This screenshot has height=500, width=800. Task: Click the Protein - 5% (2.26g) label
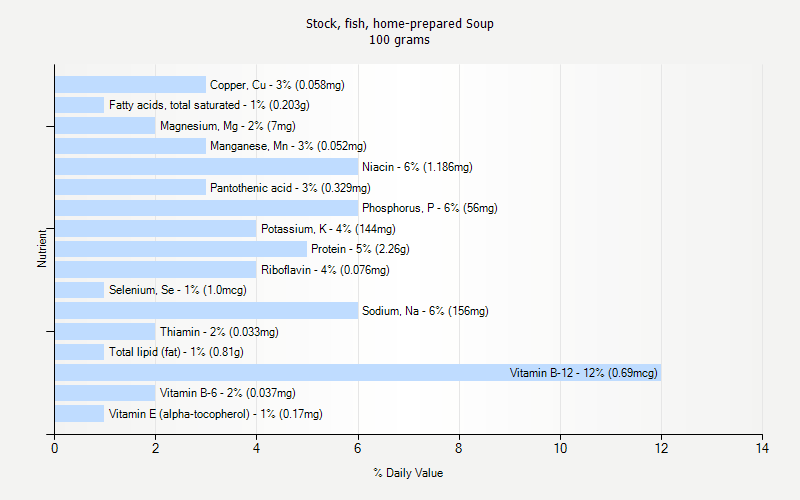(360, 249)
